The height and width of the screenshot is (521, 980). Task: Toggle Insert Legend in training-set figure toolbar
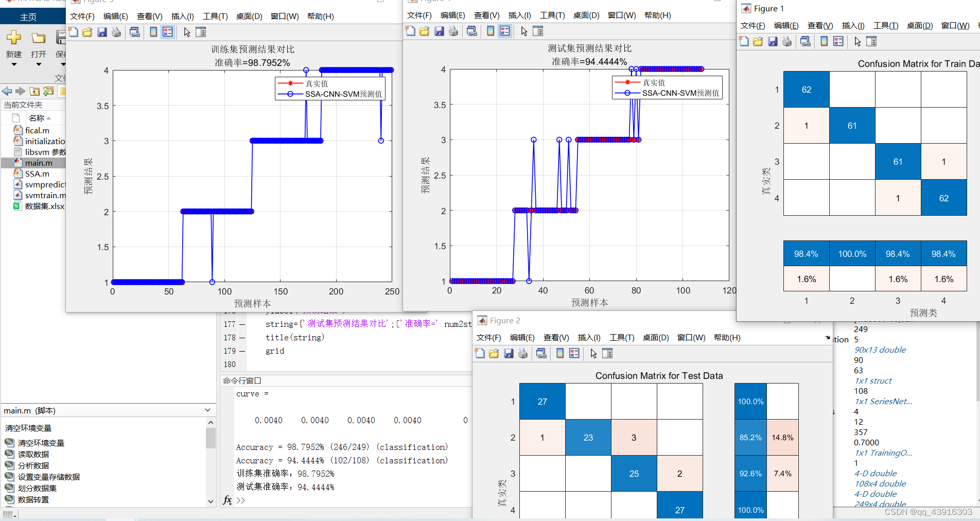coord(168,32)
